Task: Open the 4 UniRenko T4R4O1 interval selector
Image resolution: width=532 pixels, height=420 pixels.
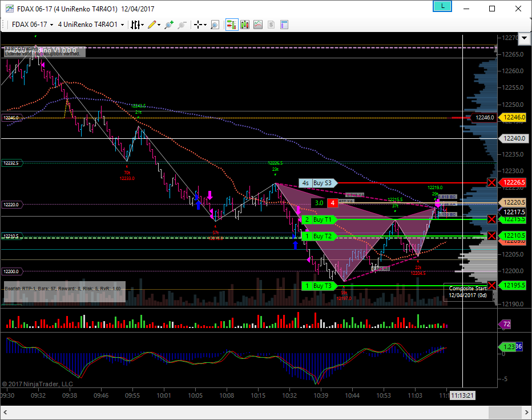Action: 91,25
